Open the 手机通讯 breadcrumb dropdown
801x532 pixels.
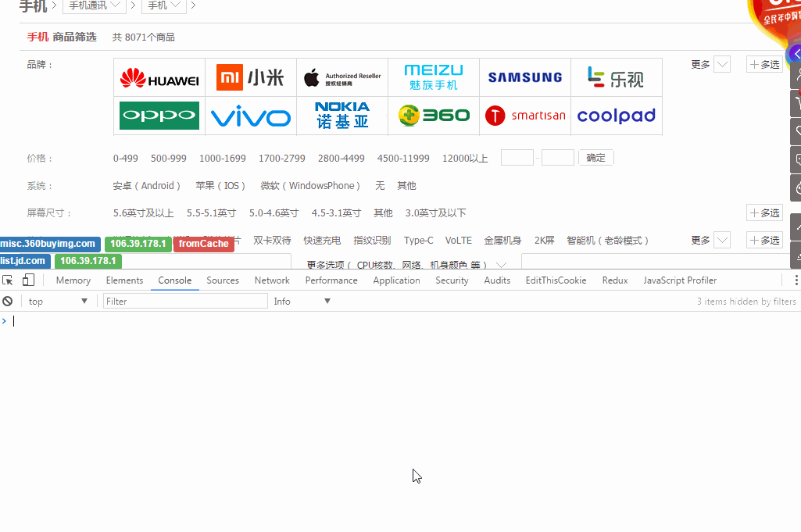(x=95, y=5)
